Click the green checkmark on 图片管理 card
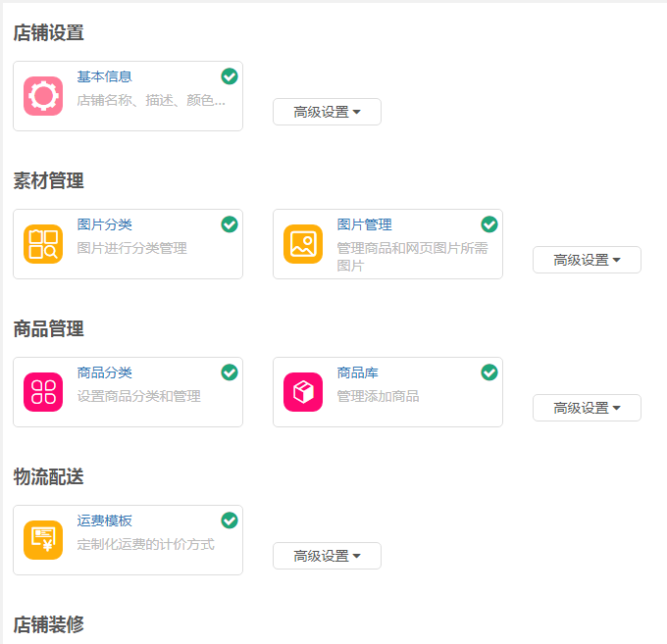Image resolution: width=667 pixels, height=644 pixels. pos(489,224)
